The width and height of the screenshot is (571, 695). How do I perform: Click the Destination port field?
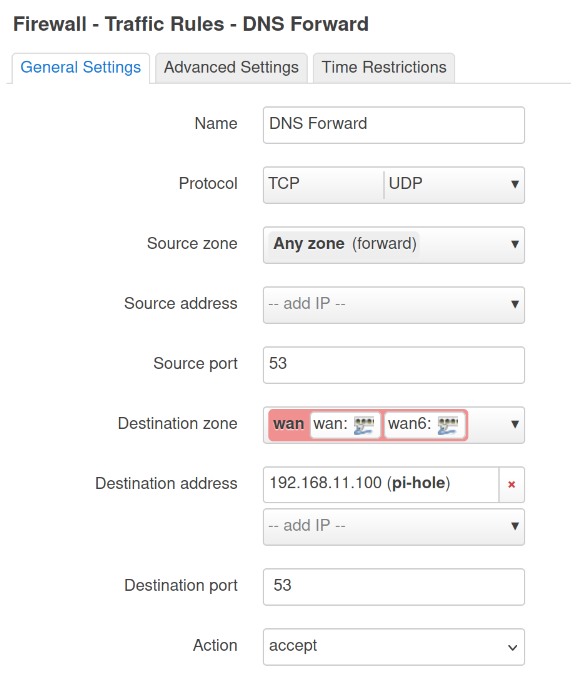394,586
